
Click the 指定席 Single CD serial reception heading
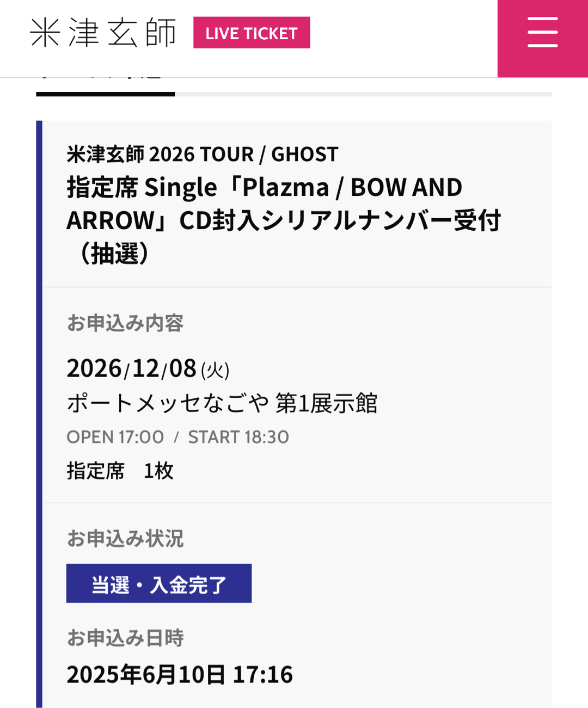tap(284, 220)
